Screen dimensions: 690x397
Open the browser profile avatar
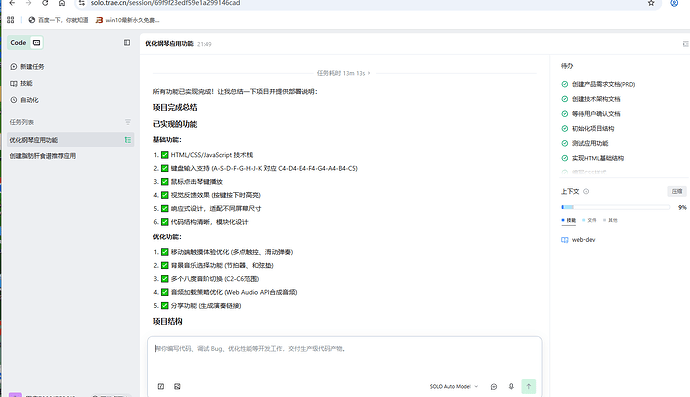674,3
